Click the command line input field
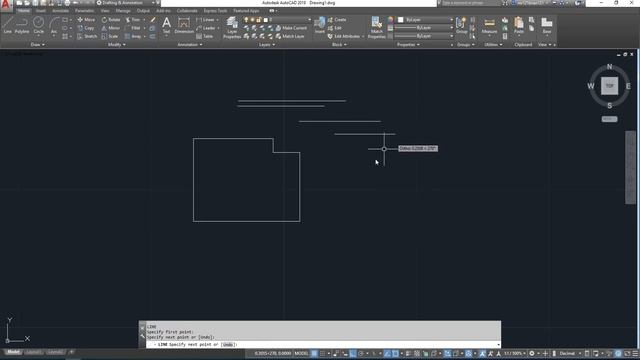Screen dimensions: 640x360 [322, 344]
